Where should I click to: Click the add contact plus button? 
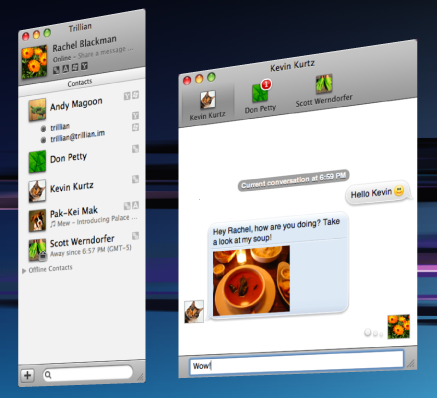coord(27,375)
